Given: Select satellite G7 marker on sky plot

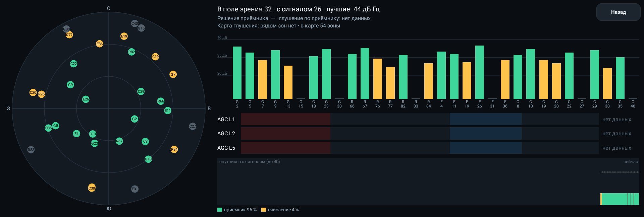Looking at the screenshot, I should (x=173, y=74).
